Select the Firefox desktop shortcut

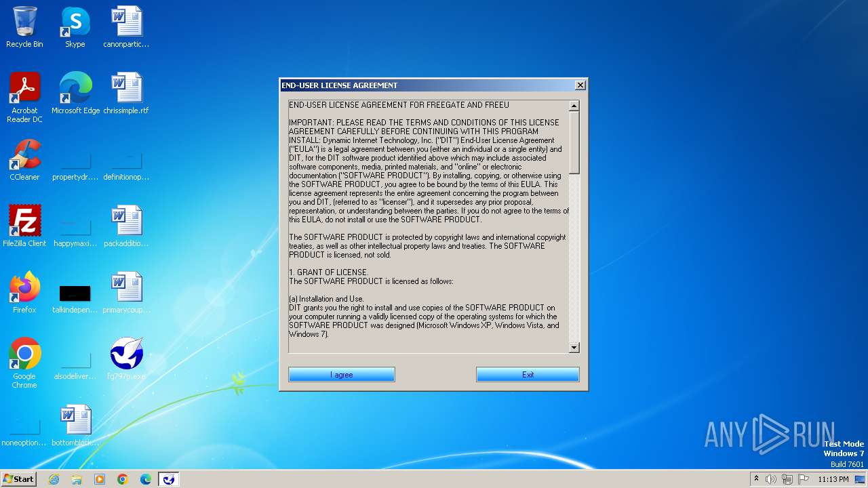click(24, 293)
